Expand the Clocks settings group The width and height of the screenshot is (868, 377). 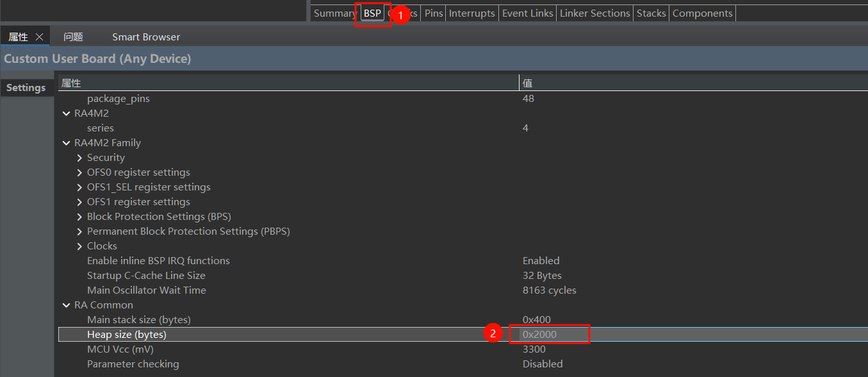coord(79,246)
